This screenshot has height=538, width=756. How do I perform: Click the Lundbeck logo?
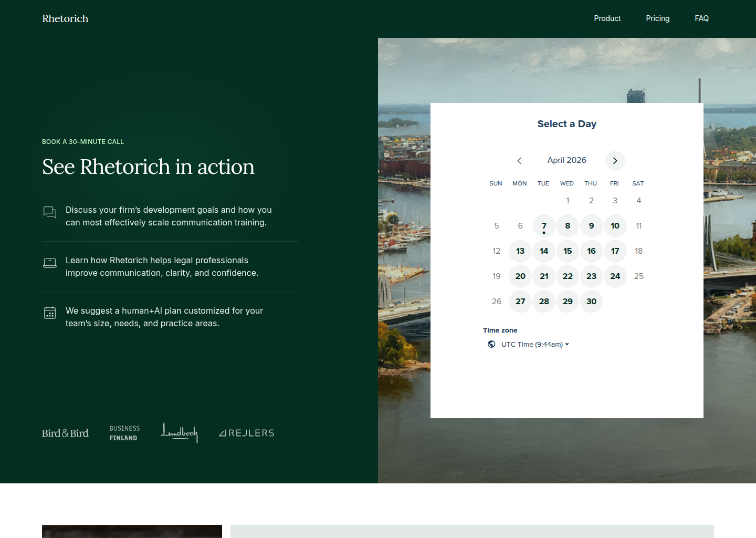pos(179,432)
